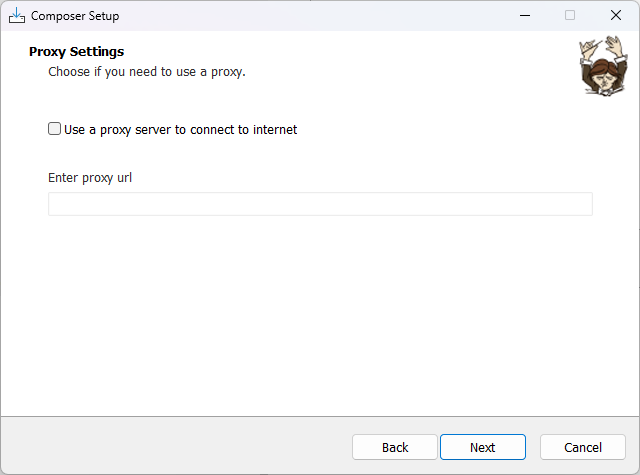
Task: Click the 'Composer Setup' window title
Action: coord(75,16)
